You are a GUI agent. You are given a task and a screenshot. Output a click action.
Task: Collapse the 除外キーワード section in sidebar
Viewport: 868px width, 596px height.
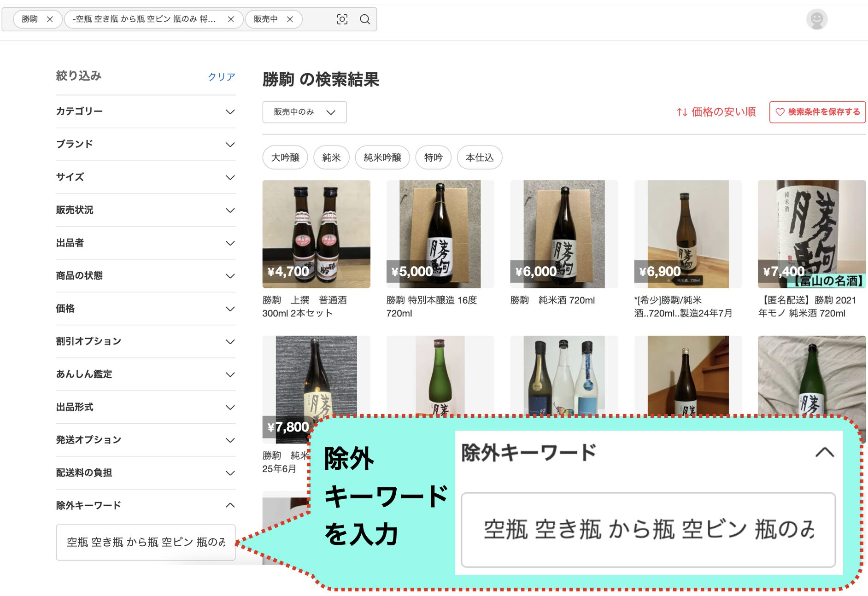(x=146, y=505)
